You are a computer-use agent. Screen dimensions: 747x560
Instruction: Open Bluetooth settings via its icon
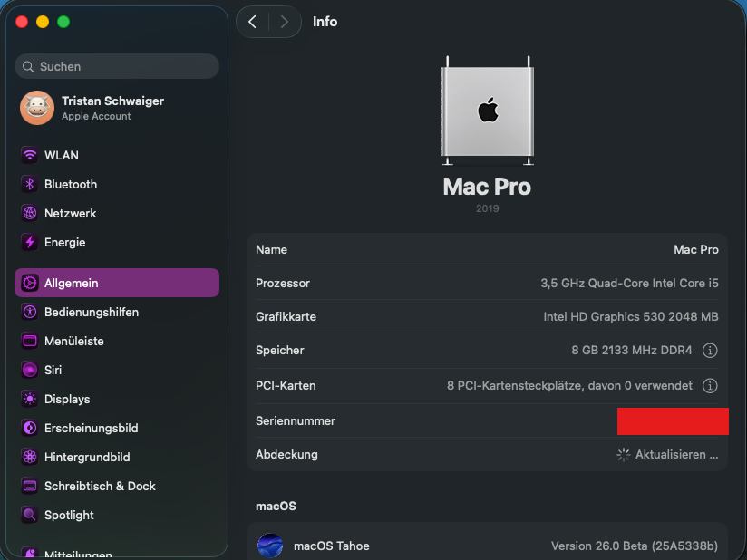tap(30, 184)
